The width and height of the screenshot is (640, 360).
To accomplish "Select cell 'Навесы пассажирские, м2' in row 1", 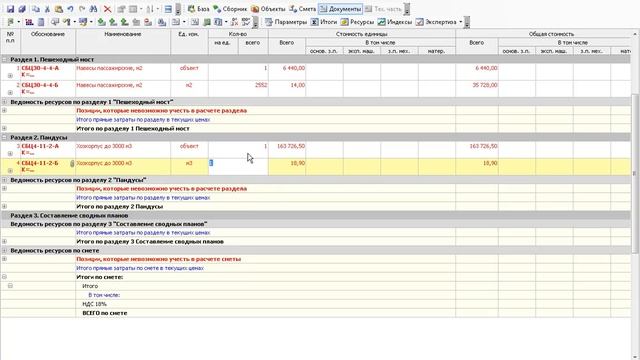I will pyautogui.click(x=123, y=72).
